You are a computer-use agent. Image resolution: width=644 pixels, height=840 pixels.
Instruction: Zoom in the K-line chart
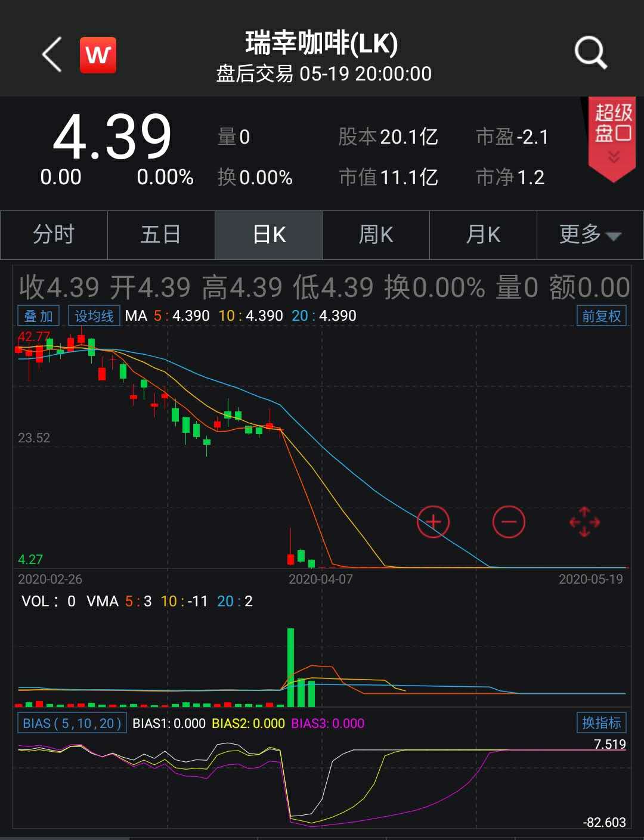(433, 522)
